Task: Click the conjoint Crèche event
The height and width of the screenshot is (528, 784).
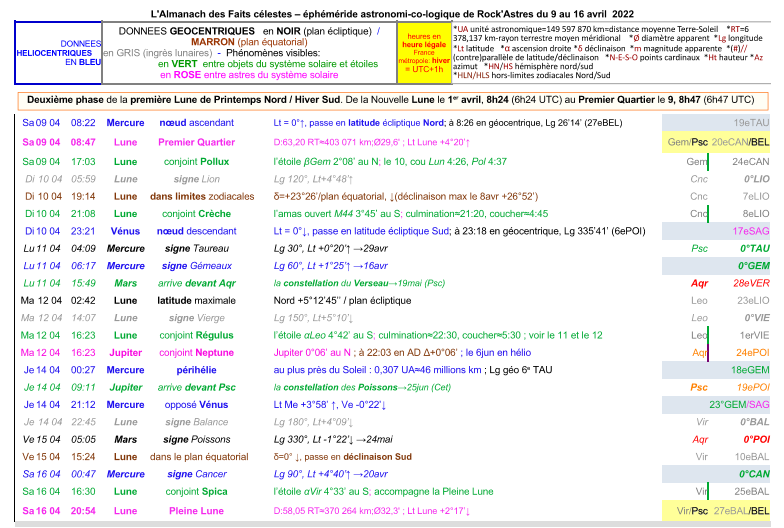Action: [x=196, y=213]
